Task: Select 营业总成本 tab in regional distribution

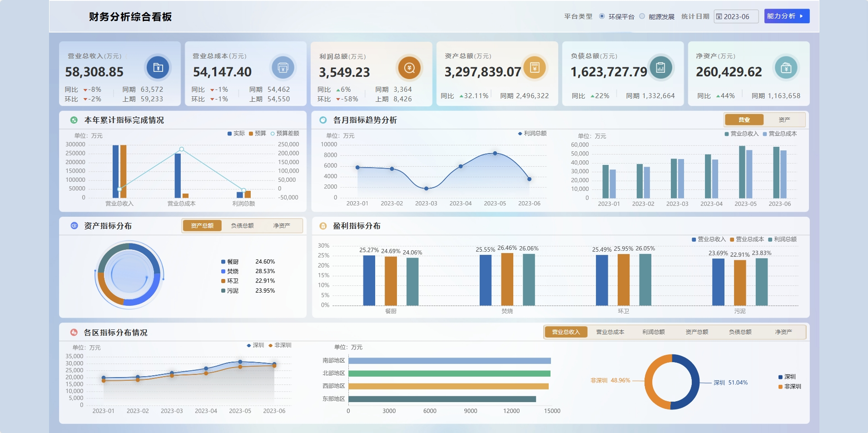Action: pos(610,332)
